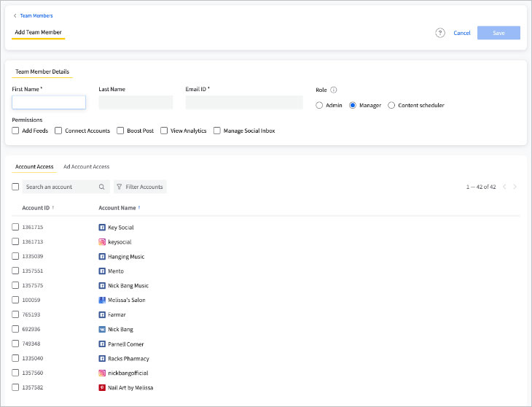Click the Cancel link
Viewport: 532px width, 407px height.
click(462, 33)
